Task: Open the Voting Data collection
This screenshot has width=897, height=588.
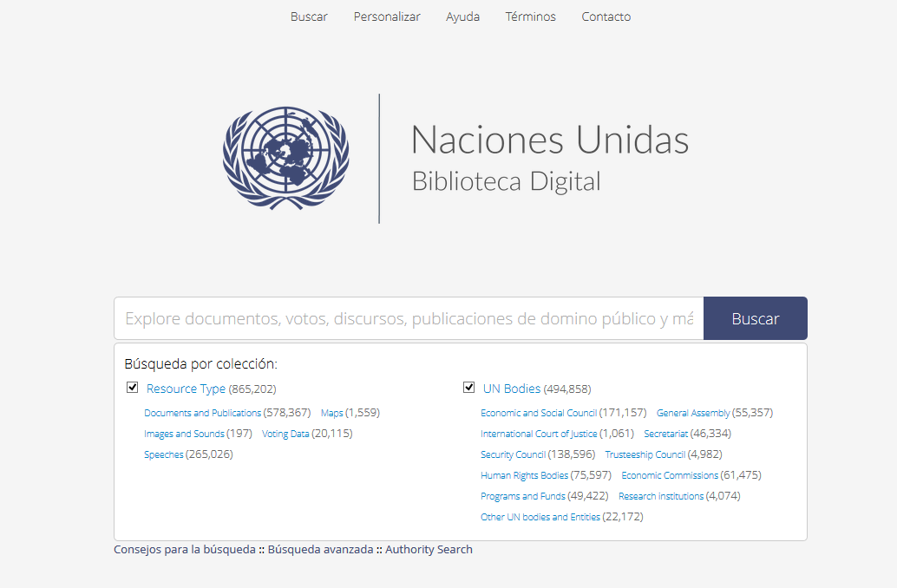Action: 285,434
